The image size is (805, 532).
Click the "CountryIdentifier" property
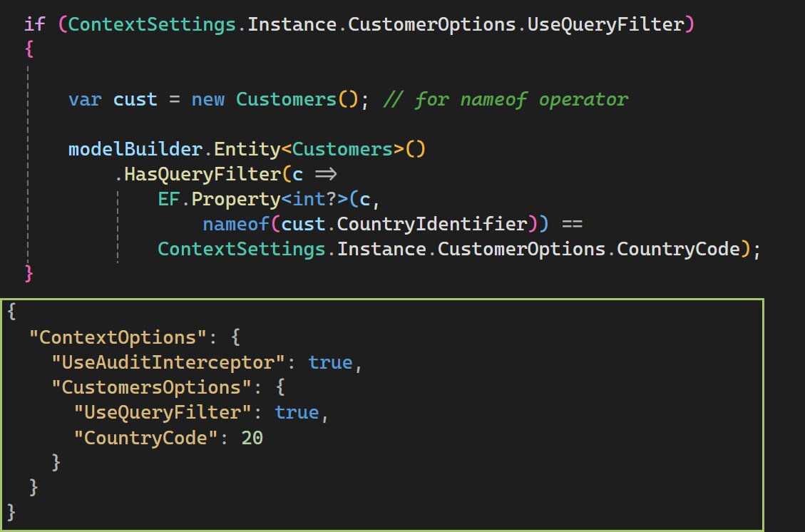tap(432, 224)
